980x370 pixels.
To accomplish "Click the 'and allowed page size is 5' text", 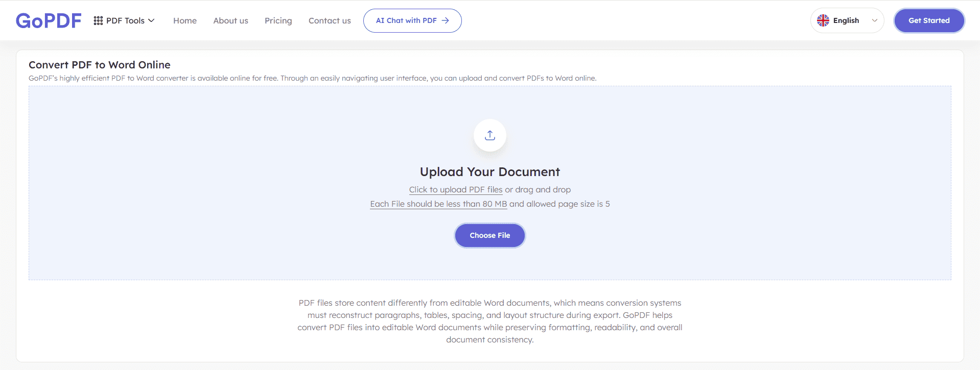I will [x=559, y=204].
